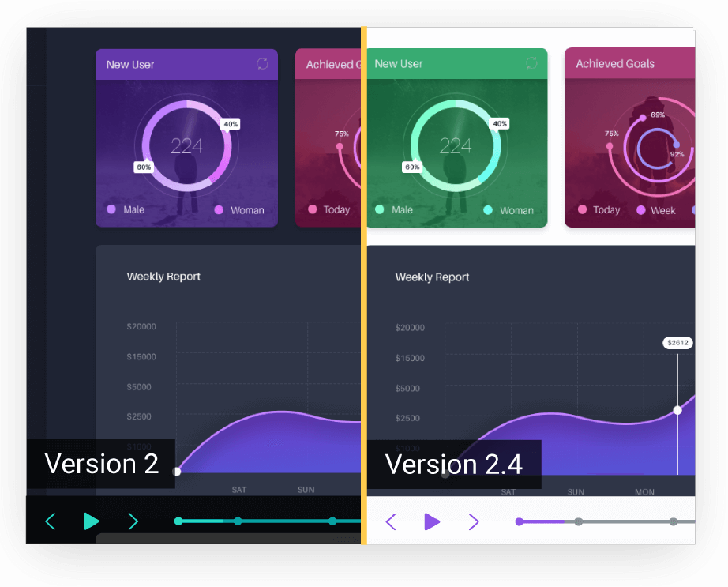Click the yellow comparison divider handle

[364, 286]
